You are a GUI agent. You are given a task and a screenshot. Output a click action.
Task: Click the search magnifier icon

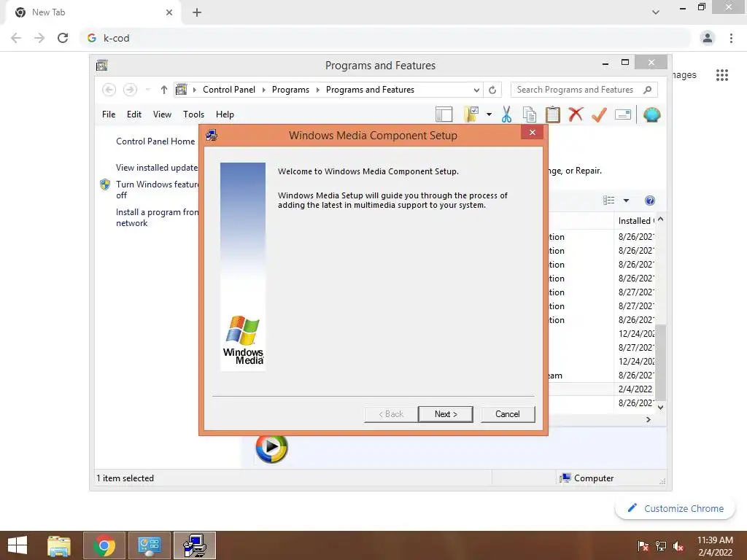[x=648, y=90]
